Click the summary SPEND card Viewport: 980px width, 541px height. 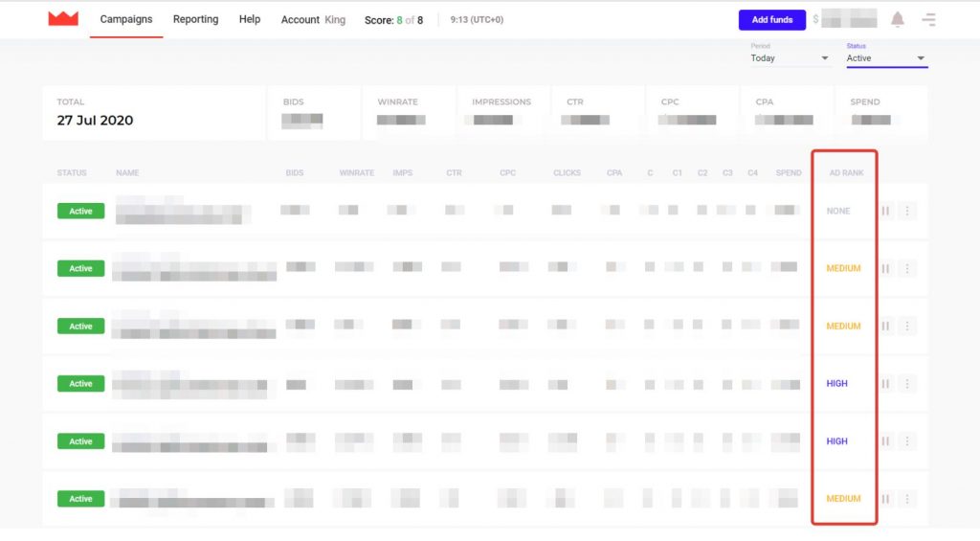pyautogui.click(x=881, y=113)
